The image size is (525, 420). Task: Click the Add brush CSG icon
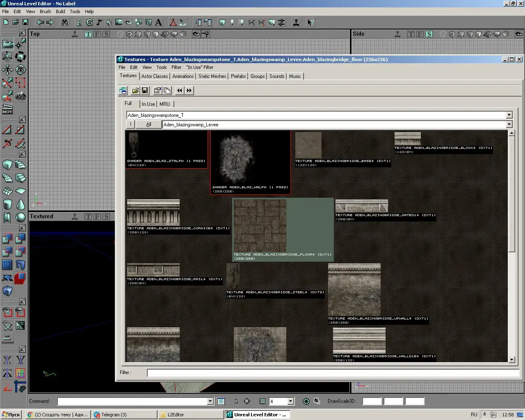7,239
